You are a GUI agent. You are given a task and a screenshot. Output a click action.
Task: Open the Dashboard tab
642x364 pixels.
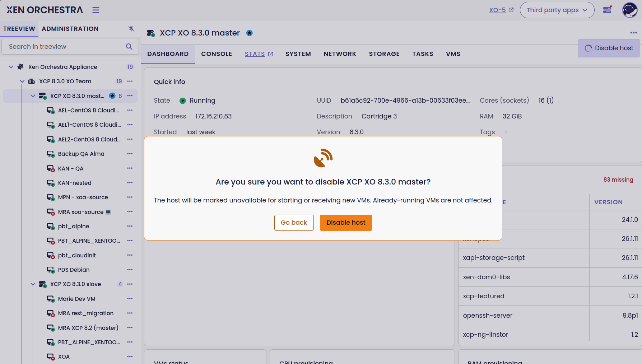(168, 54)
